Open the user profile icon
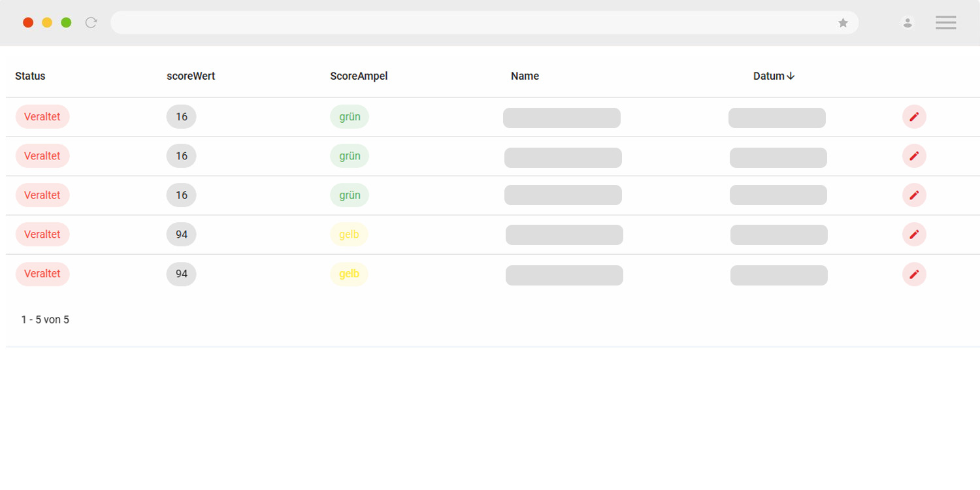980x490 pixels. [907, 23]
